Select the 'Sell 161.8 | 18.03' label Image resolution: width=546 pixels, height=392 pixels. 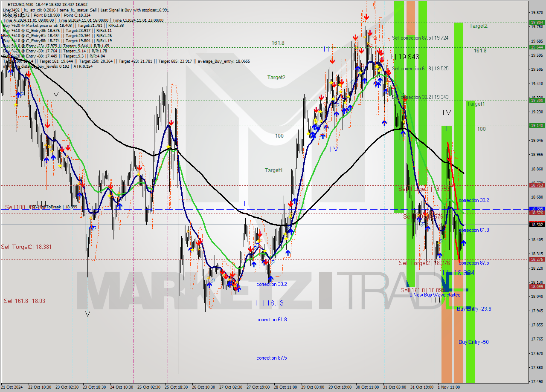(x=25, y=301)
